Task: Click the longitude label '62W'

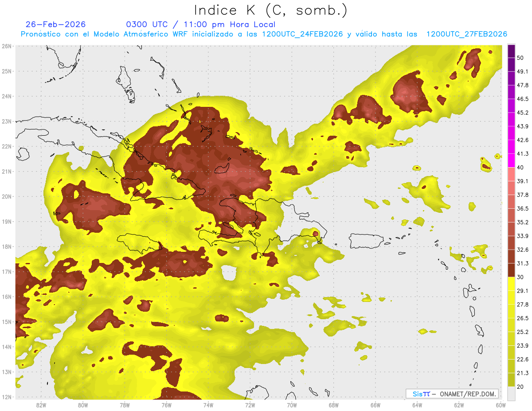Action: click(459, 405)
